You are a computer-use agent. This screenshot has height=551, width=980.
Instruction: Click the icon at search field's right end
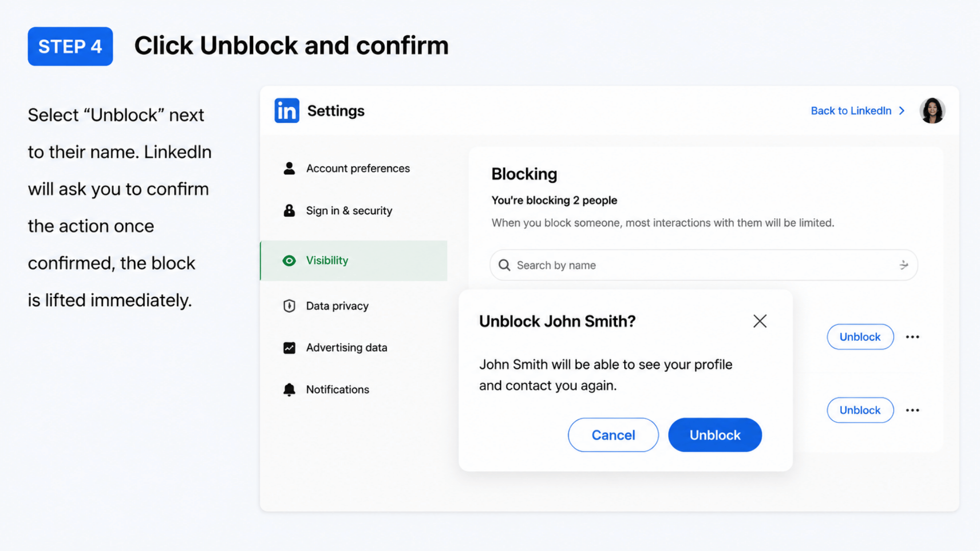[904, 265]
